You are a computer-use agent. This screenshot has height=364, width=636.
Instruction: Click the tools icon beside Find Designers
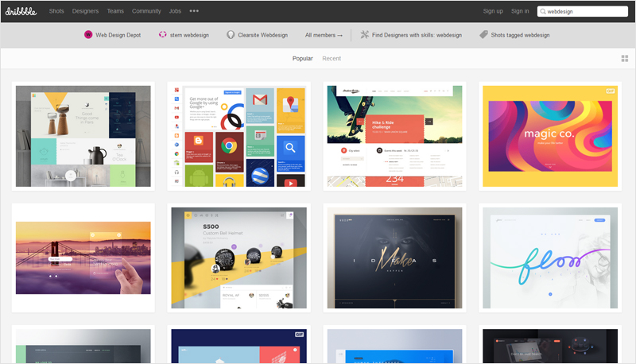(x=365, y=34)
